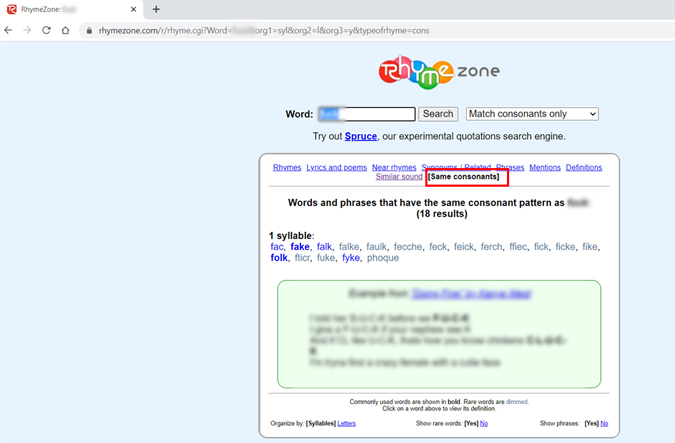Viewport: 675px width, 443px height.
Task: Click the '1 syllable' heading text
Action: (291, 236)
